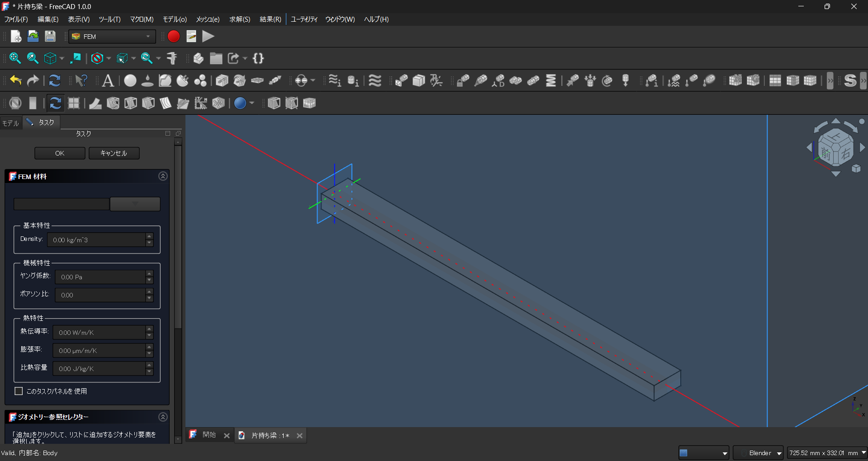Click the create Part folder icon

[x=216, y=58]
